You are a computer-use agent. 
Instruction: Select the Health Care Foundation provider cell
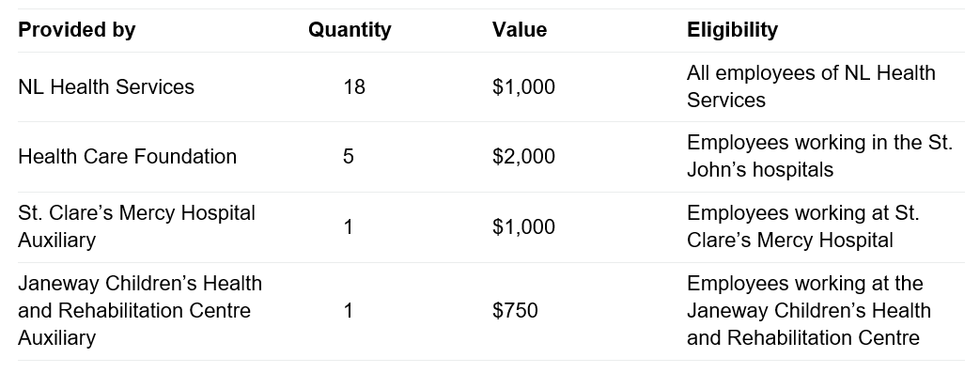coord(127,156)
